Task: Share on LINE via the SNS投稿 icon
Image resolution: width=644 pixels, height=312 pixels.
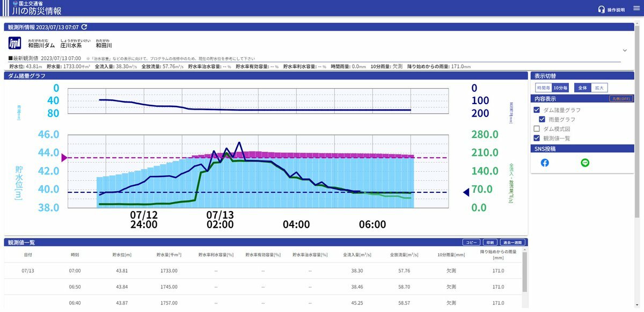Action: pyautogui.click(x=585, y=163)
